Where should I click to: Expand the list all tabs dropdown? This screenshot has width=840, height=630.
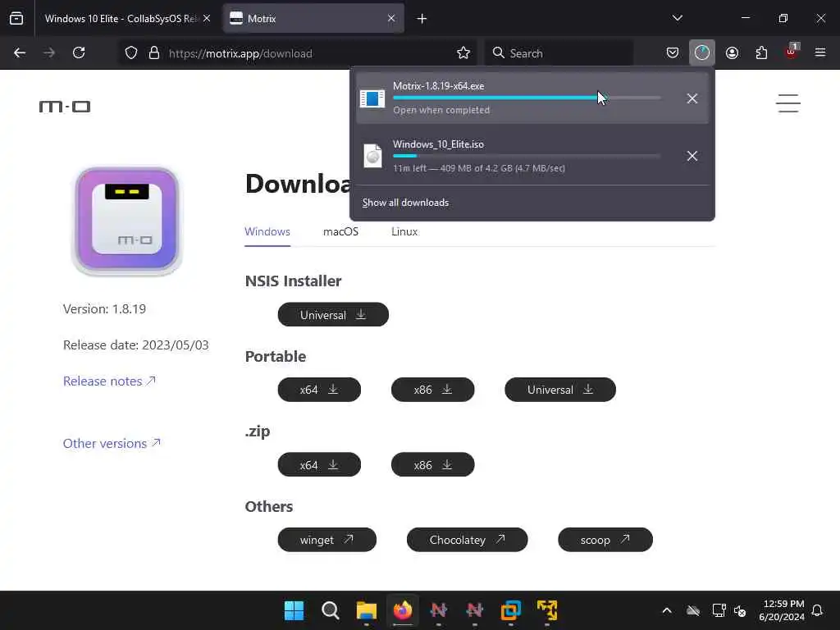point(677,19)
